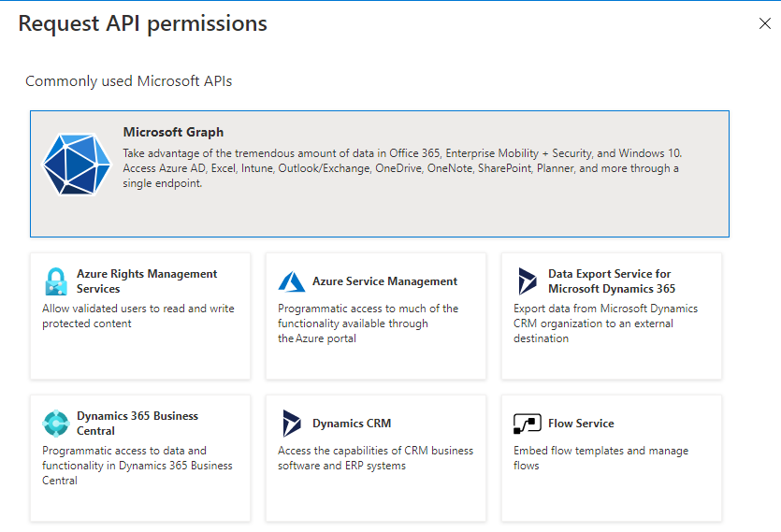Choose the Flow Service title
This screenshot has height=532, width=781.
tap(581, 424)
